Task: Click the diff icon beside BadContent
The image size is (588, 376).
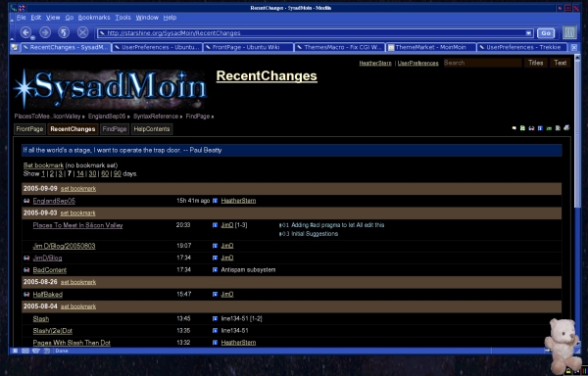Action: tap(26, 269)
